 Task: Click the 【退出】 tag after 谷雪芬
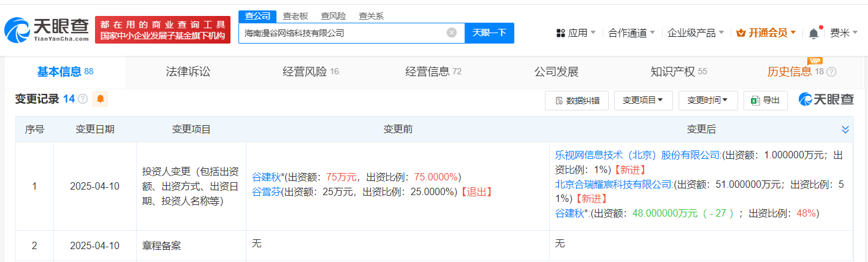point(476,192)
